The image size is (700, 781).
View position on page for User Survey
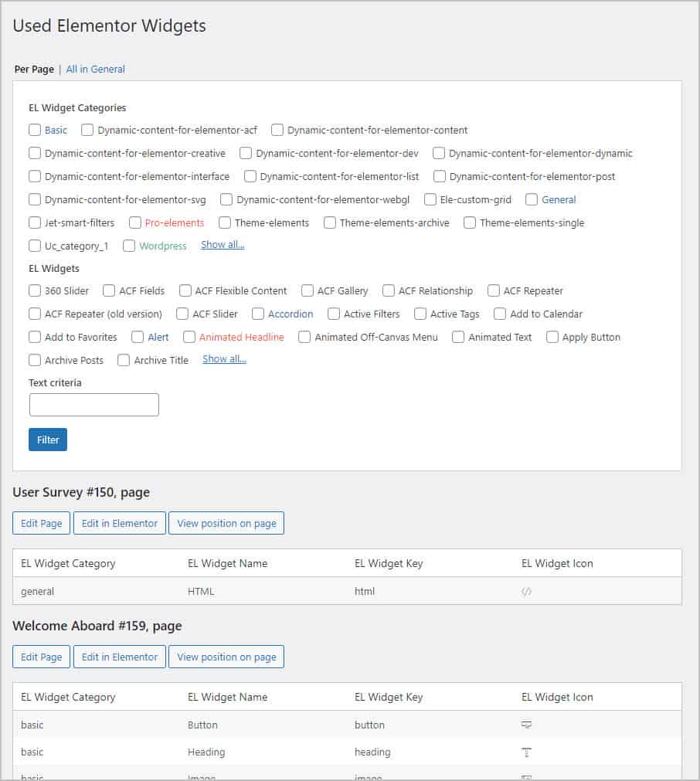pos(226,523)
